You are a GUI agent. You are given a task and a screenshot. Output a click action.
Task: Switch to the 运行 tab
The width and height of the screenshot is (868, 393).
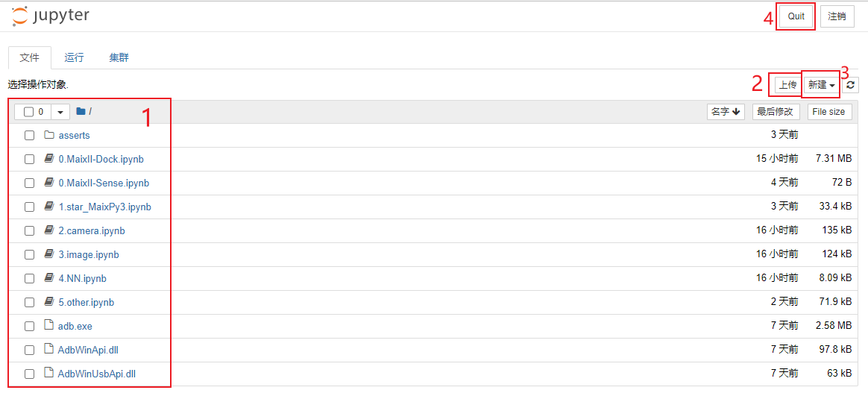tap(74, 57)
